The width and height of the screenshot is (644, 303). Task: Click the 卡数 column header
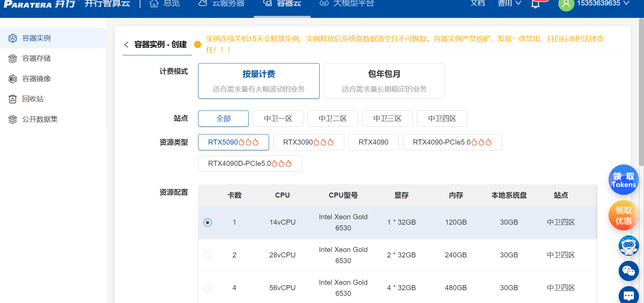(234, 195)
